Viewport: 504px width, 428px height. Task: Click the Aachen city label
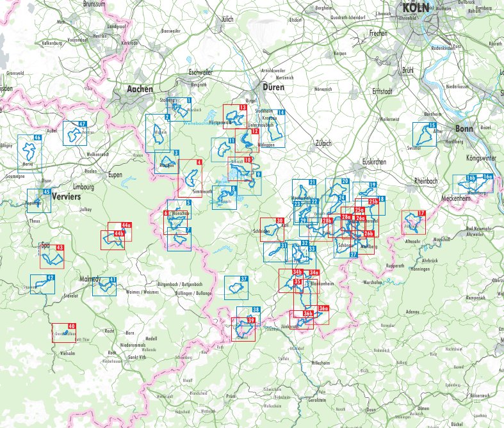coord(140,90)
